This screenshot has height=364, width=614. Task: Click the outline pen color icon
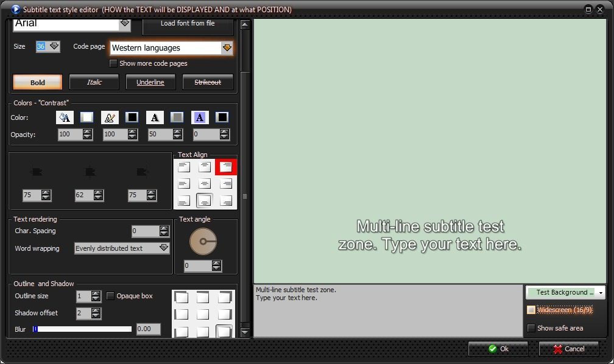click(x=110, y=117)
